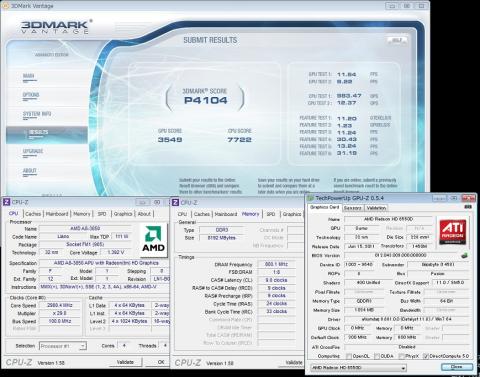This screenshot has height=377, width=480.
Task: Click the CPU score value 7722
Action: coord(239,140)
